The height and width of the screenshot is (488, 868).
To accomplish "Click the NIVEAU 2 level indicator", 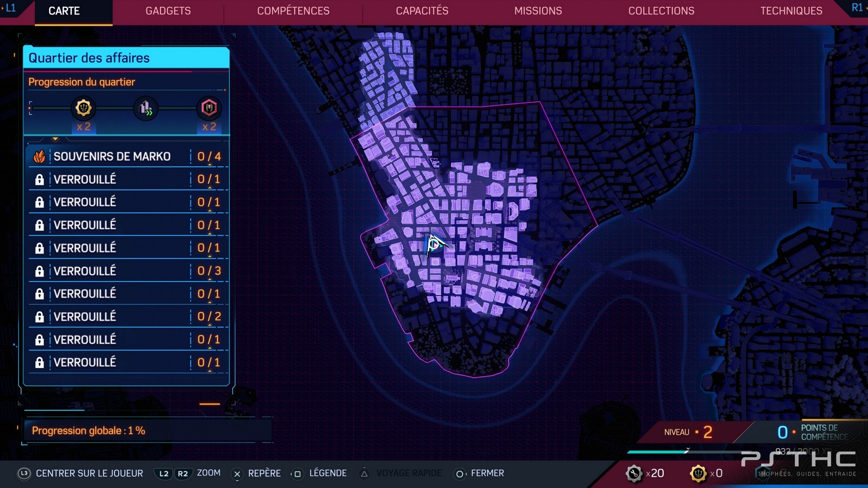I will 688,432.
